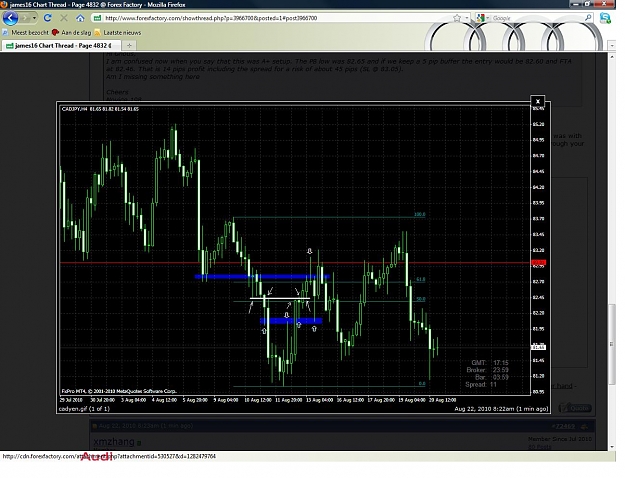Click the 10 Aug 12:00 date axis label
Image resolution: width=625 pixels, height=478 pixels.
pos(257,400)
